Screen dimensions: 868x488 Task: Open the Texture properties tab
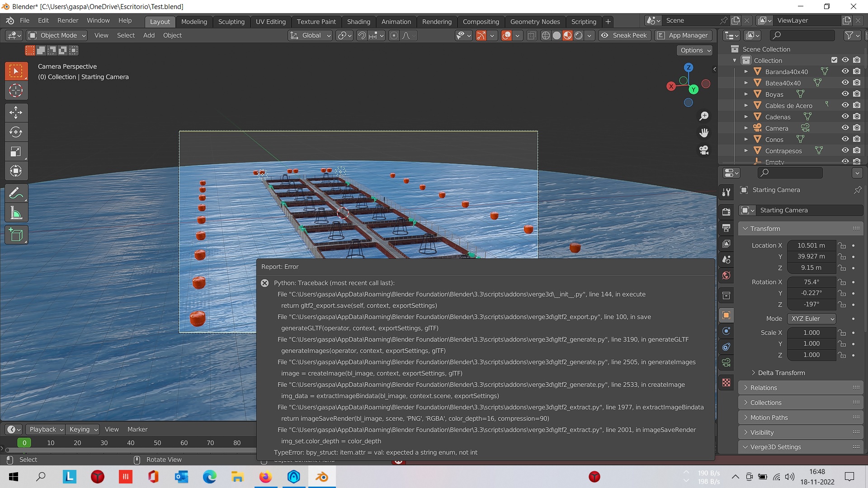726,383
